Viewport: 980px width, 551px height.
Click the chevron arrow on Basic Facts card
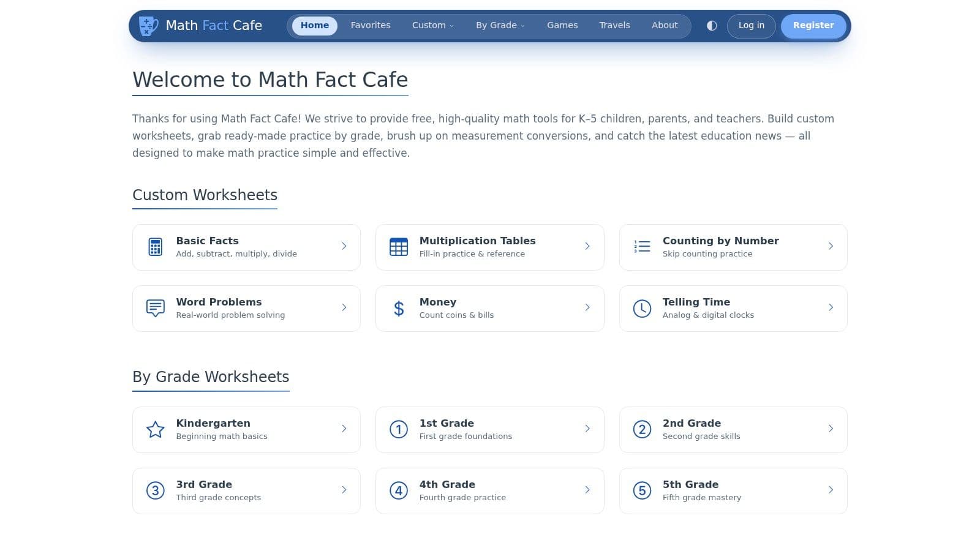coord(344,246)
